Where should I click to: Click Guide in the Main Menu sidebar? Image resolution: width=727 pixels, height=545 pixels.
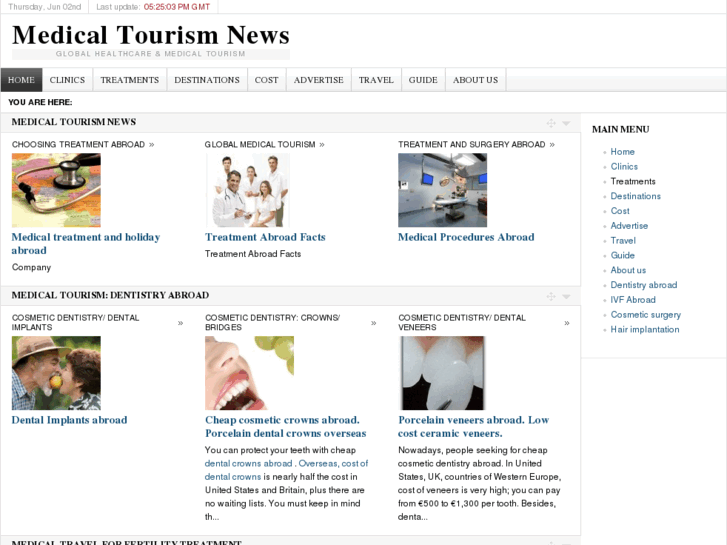[x=622, y=256]
